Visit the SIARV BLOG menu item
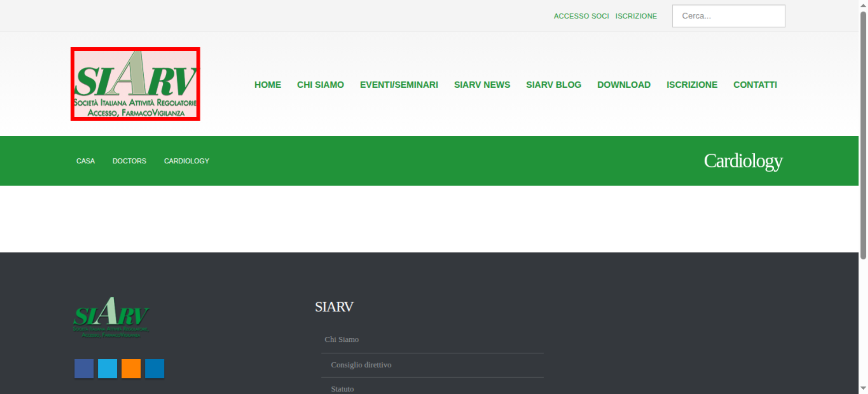This screenshot has height=394, width=868. [554, 85]
